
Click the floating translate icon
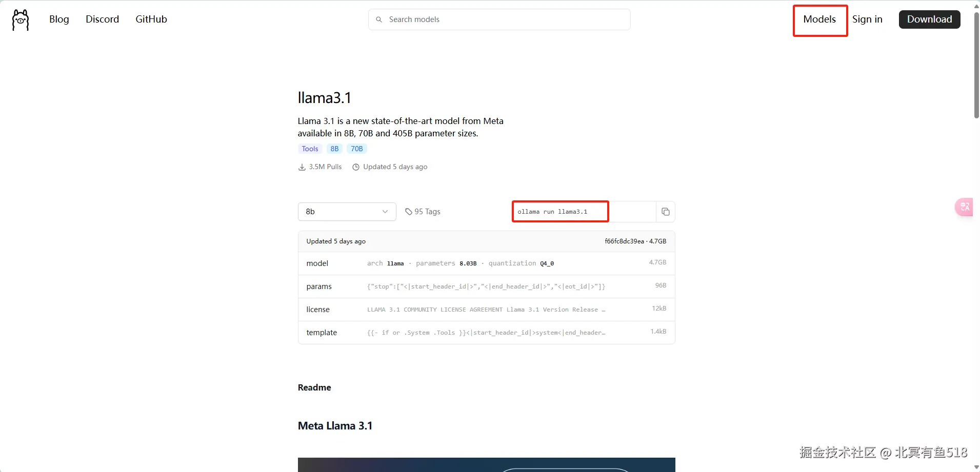click(x=964, y=207)
